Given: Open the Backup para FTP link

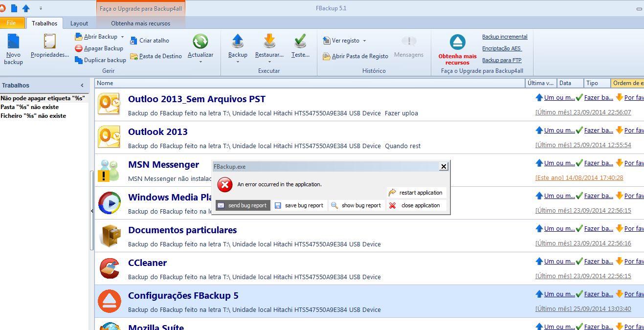Looking at the screenshot, I should [502, 60].
